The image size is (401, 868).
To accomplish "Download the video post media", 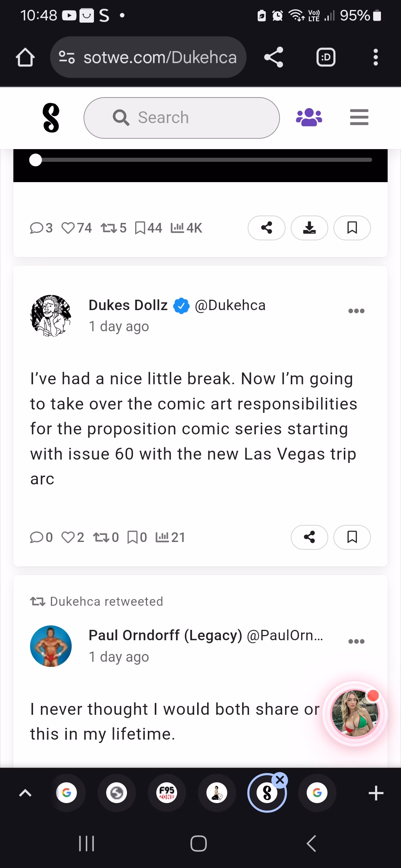I will (x=309, y=228).
